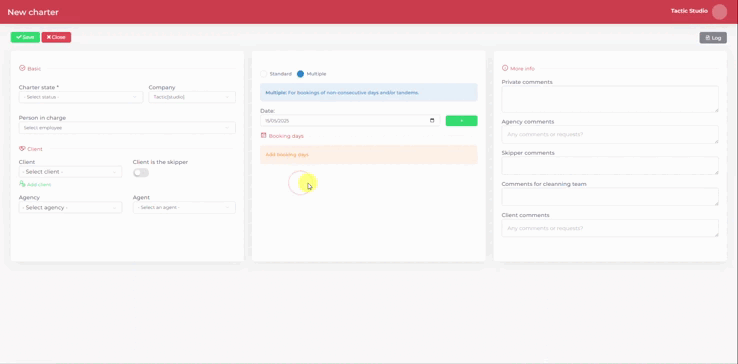Click the 'Add booking days.' notice
This screenshot has height=364, width=738.
369,154
